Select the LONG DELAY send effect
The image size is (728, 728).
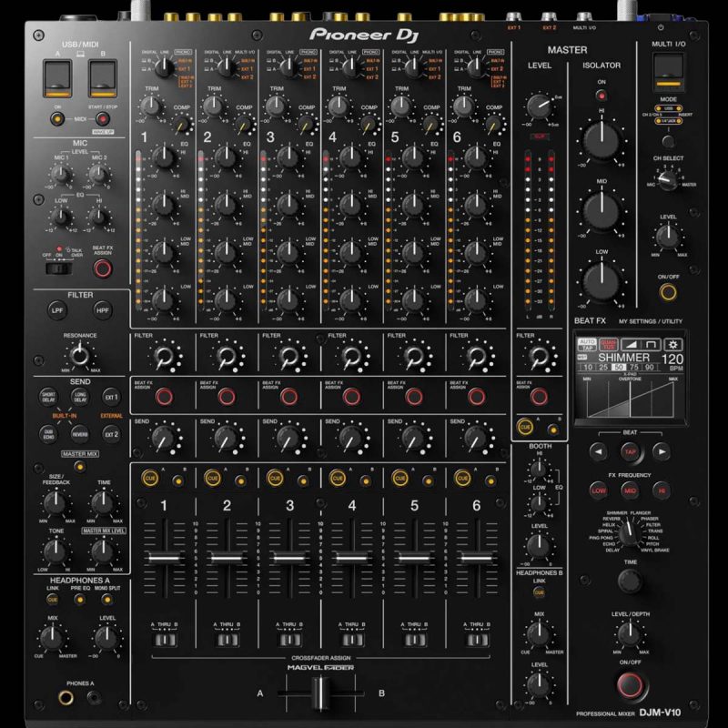[80, 397]
